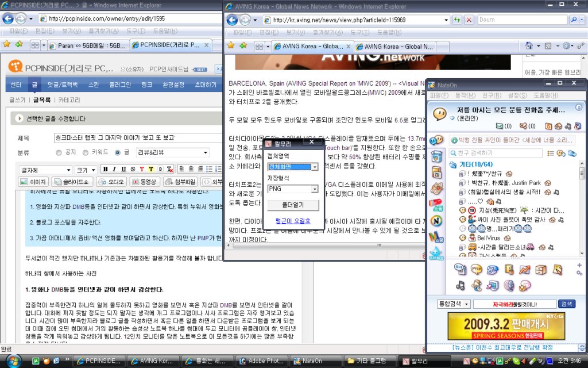This screenshot has height=368, width=588.
Task: Insert audio with the 오디오 button
Action: coord(111,182)
